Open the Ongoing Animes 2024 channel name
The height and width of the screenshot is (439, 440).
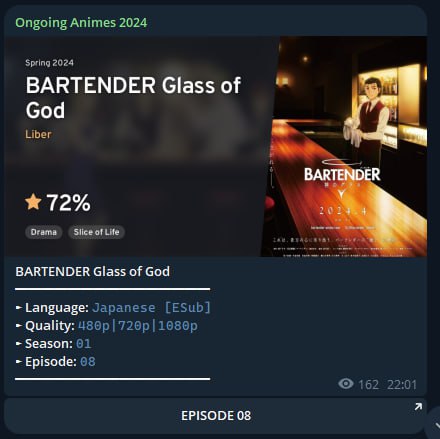[81, 23]
